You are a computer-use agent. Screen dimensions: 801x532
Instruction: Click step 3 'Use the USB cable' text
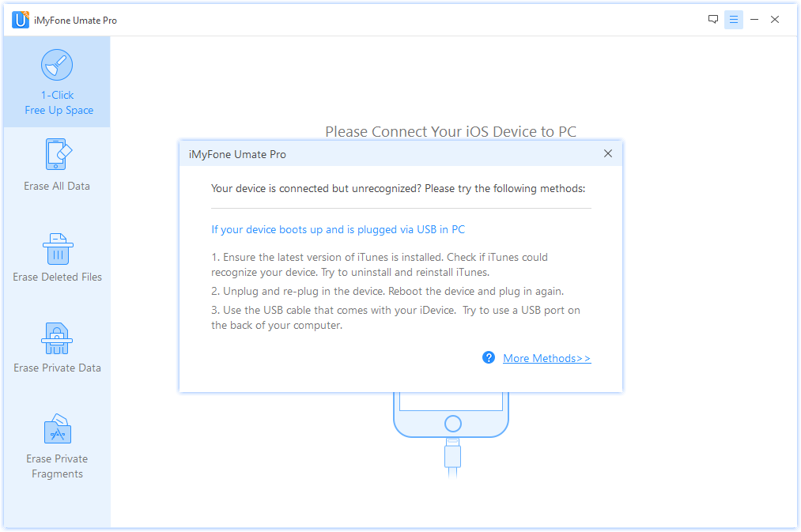tap(396, 318)
